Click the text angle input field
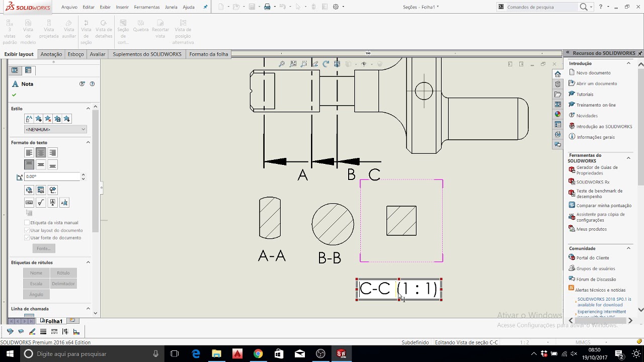This screenshot has width=644, height=362. [52, 176]
